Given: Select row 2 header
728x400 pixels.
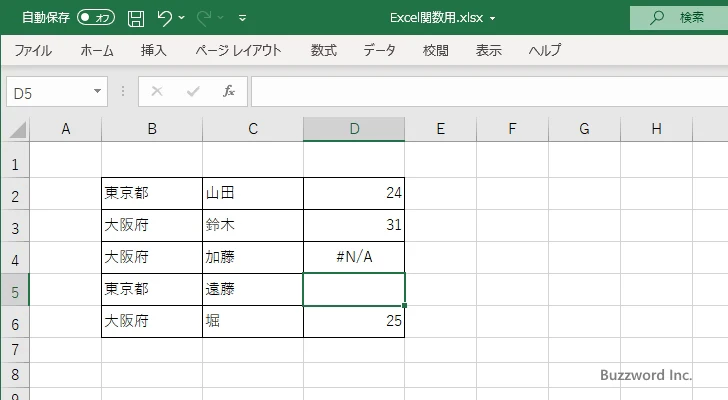Looking at the screenshot, I should click(x=15, y=194).
